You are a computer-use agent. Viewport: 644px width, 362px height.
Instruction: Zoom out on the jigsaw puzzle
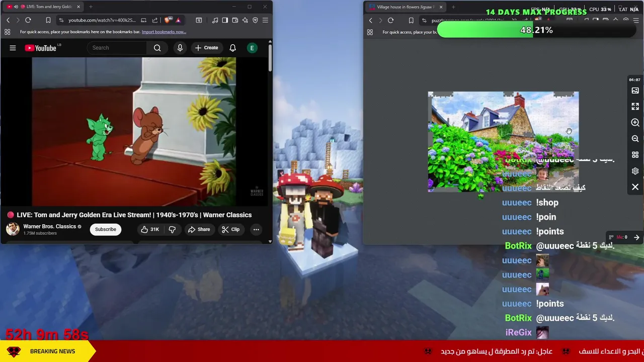click(635, 139)
